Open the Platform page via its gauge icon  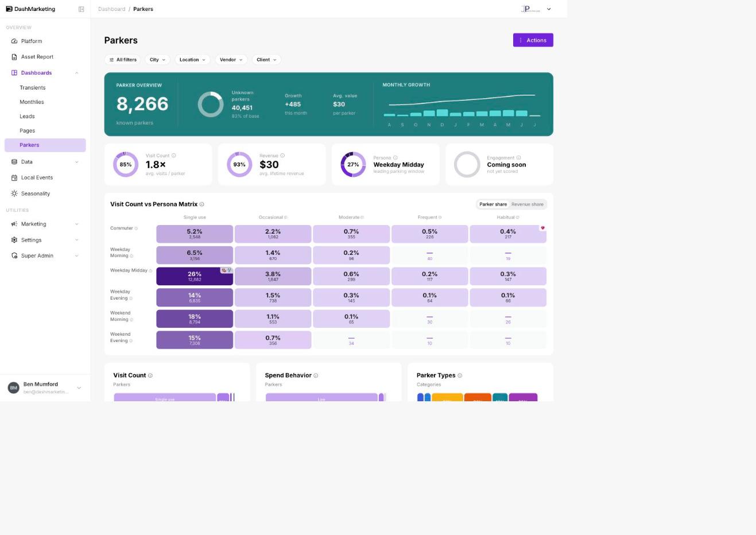(14, 41)
